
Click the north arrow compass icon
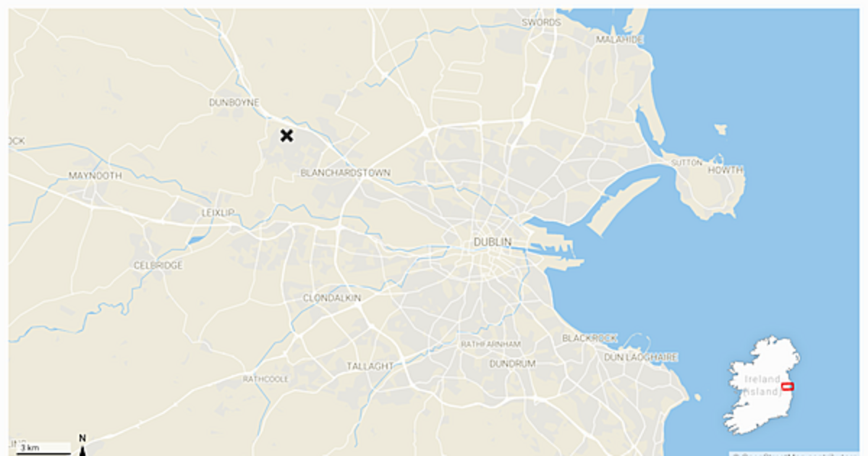pyautogui.click(x=82, y=445)
